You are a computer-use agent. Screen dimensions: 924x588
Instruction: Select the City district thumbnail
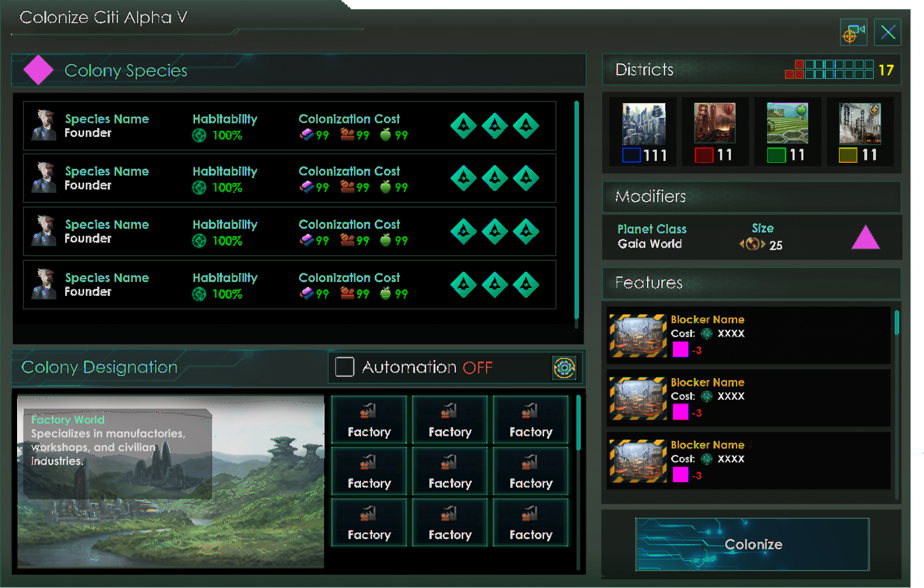click(x=644, y=124)
